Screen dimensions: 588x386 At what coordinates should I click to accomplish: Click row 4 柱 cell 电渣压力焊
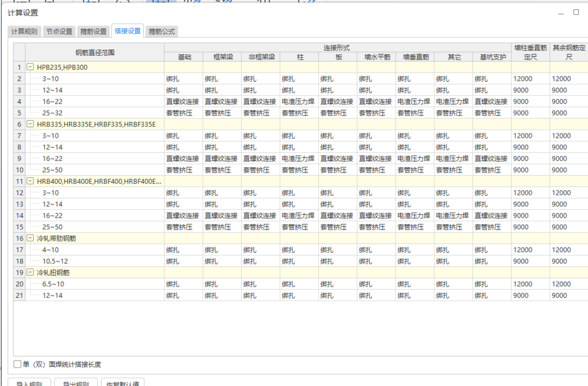pos(300,101)
